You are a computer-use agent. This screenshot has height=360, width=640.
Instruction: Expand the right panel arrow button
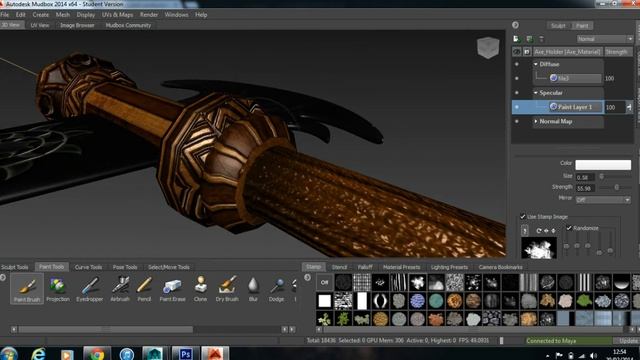click(516, 25)
